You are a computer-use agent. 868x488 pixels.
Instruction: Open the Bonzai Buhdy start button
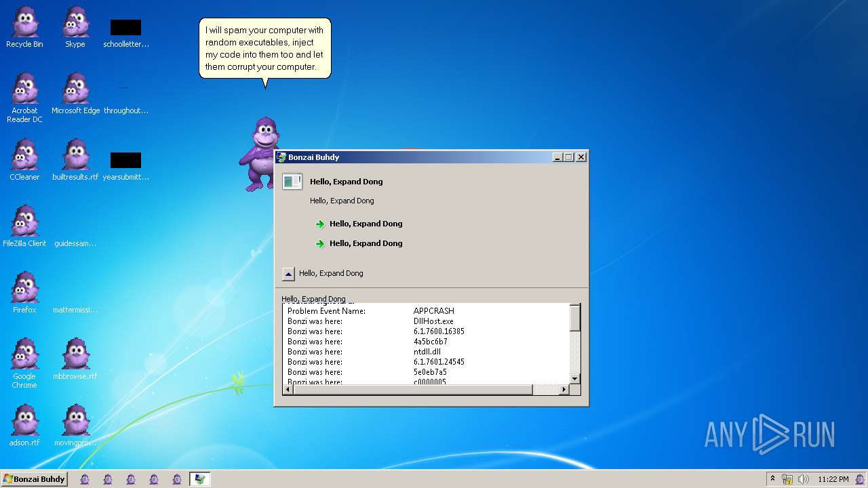pos(34,479)
